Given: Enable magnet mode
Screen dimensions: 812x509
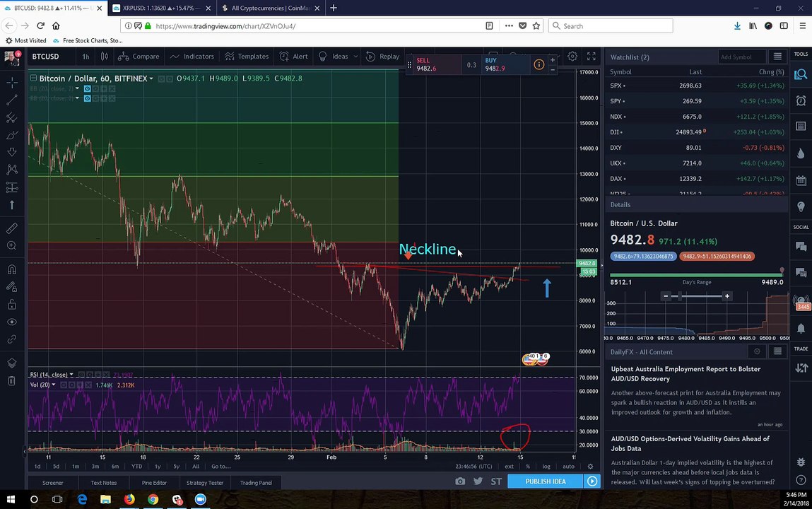Looking at the screenshot, I should coord(11,269).
